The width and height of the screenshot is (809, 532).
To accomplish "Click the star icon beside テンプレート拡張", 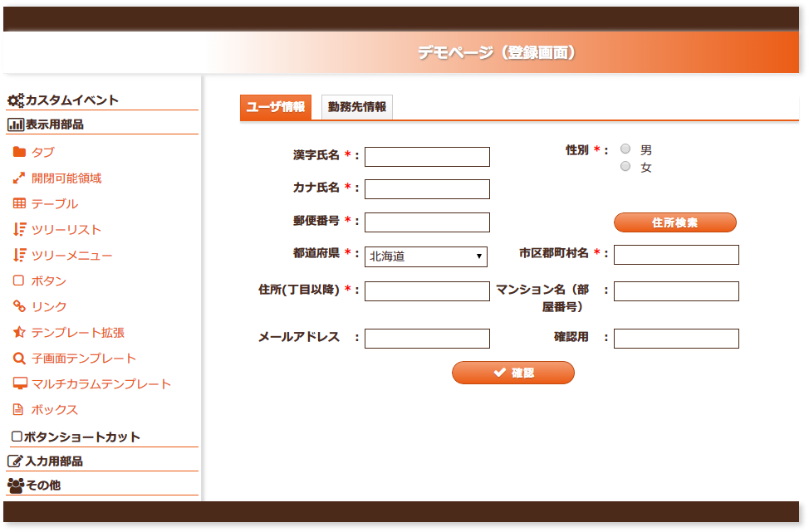I will [19, 332].
